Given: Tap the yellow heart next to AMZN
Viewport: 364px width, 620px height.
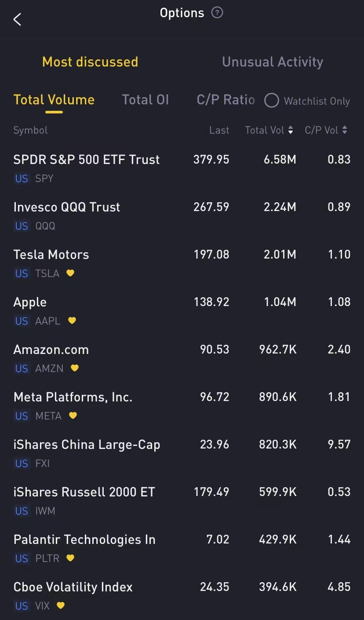Looking at the screenshot, I should coord(75,368).
